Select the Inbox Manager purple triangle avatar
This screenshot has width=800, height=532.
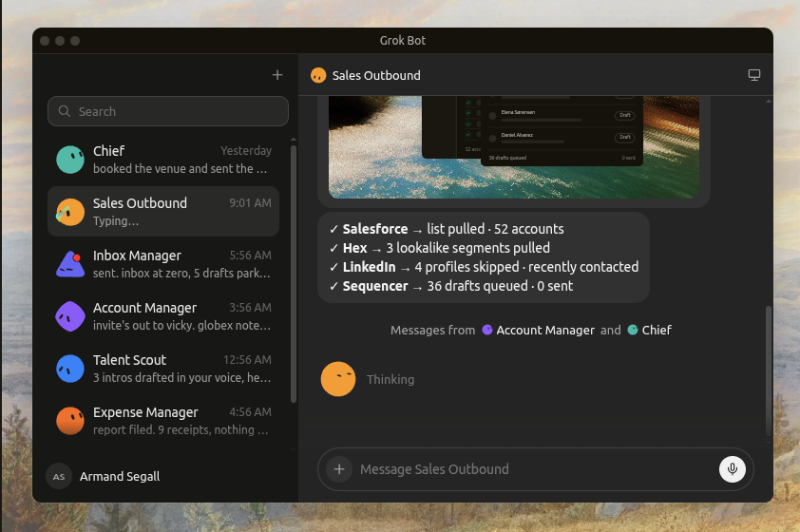pos(70,264)
